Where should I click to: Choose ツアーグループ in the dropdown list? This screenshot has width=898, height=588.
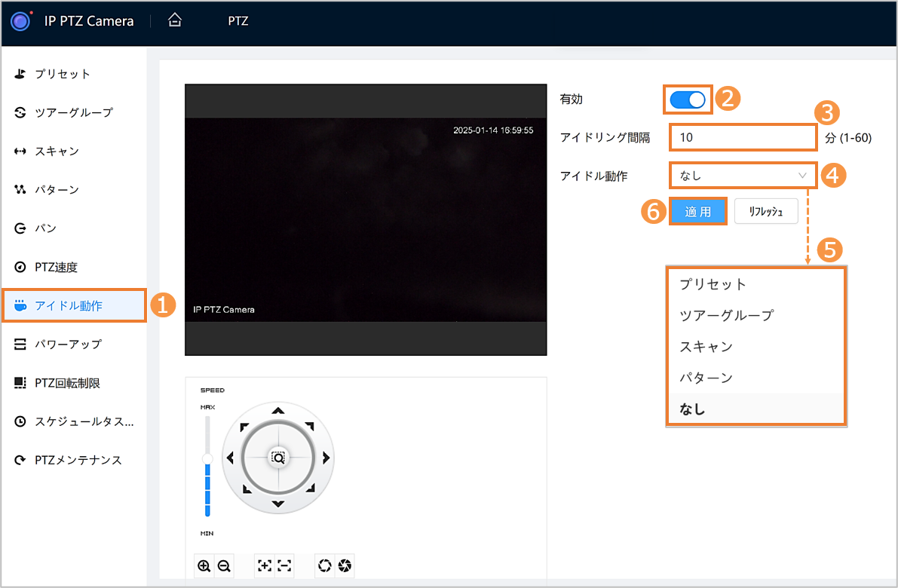[726, 315]
